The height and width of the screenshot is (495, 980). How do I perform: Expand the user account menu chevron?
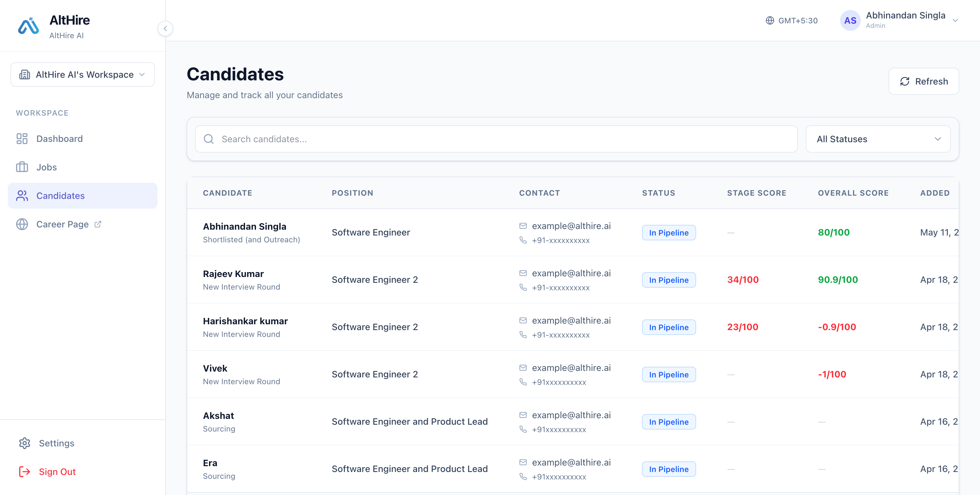point(955,20)
